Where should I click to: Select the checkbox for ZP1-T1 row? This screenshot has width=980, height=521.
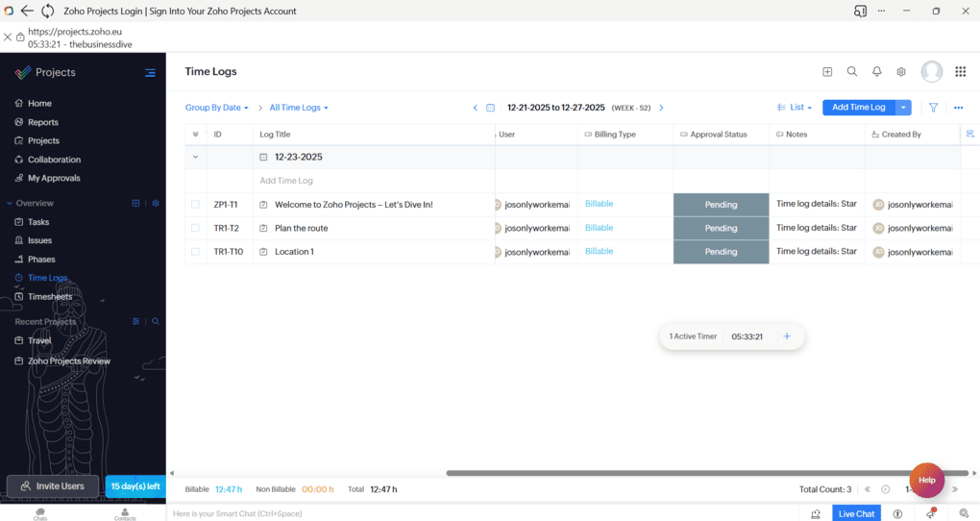pyautogui.click(x=196, y=205)
